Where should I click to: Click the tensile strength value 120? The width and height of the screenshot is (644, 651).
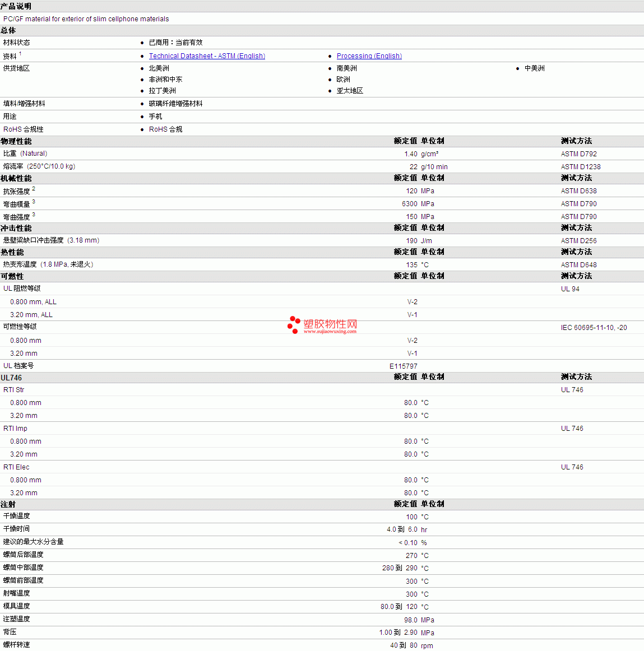[412, 191]
